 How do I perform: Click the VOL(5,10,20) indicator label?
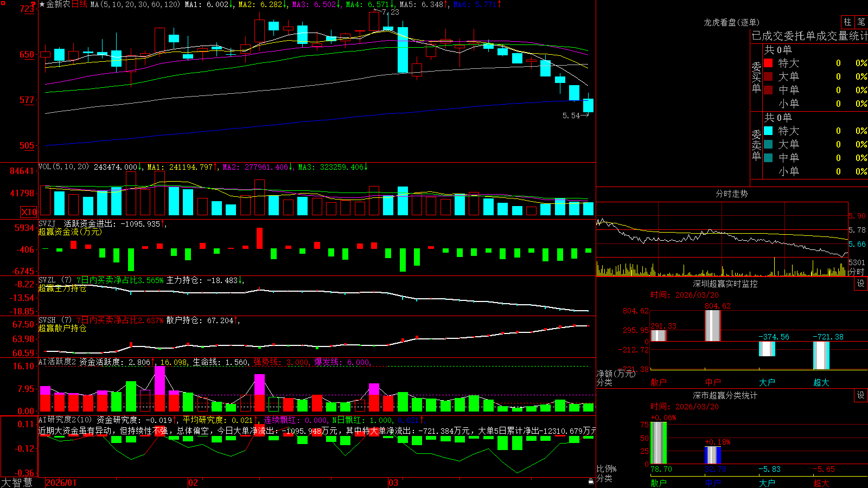tap(63, 166)
